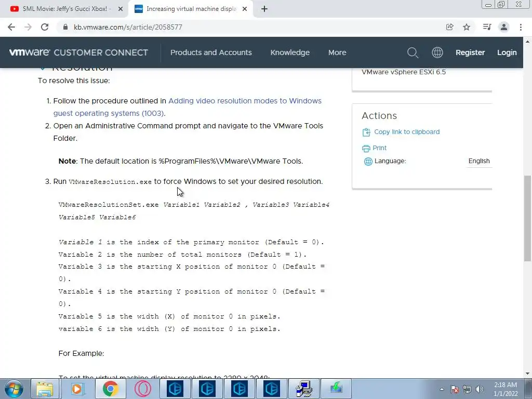Click the networked computers taskbar icon
The image size is (532, 399).
click(x=303, y=389)
